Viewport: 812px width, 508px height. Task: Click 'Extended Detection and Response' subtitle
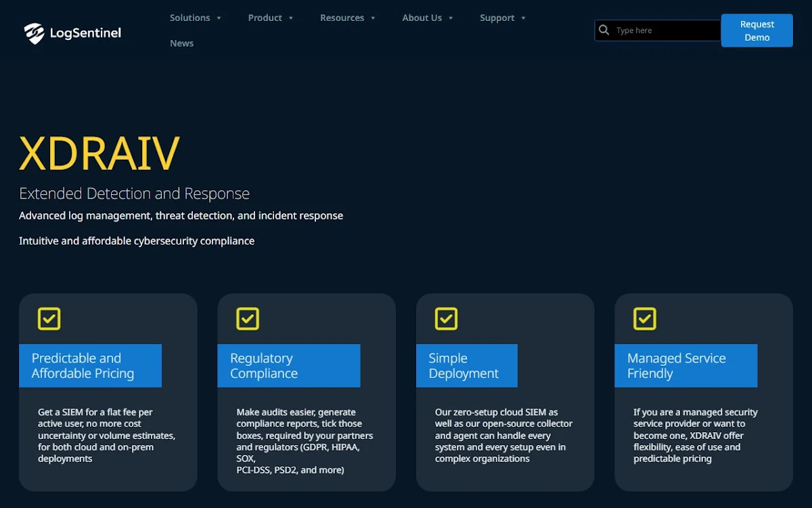point(134,194)
